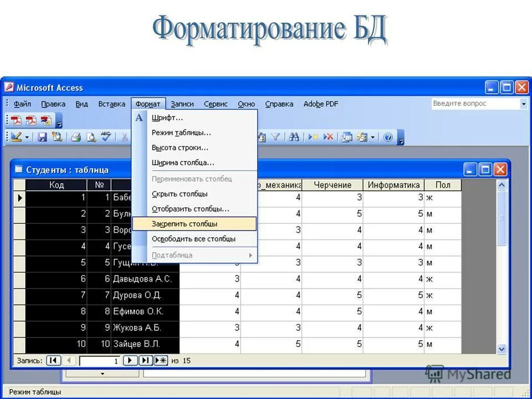
Task: Choose Режим таблицы... menu entry
Action: [195, 132]
